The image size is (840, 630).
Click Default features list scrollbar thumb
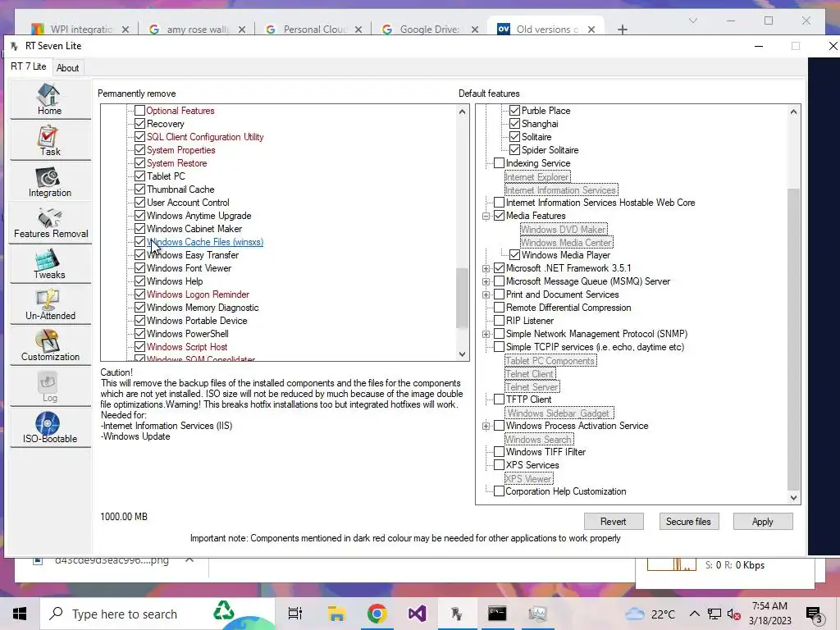pos(793,339)
